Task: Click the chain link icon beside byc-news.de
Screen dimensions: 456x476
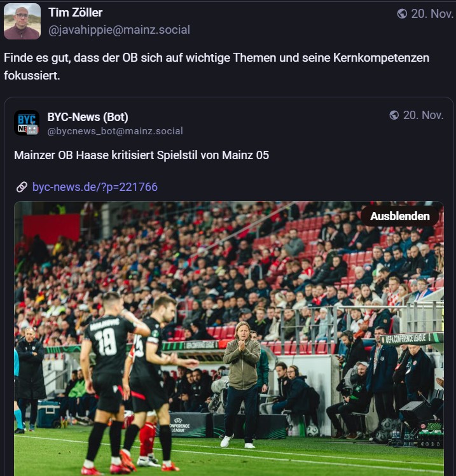Action: (x=22, y=187)
